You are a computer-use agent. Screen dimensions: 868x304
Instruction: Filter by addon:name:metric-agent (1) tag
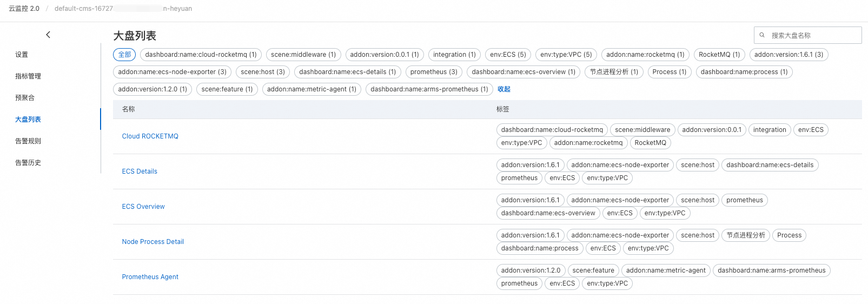(312, 89)
